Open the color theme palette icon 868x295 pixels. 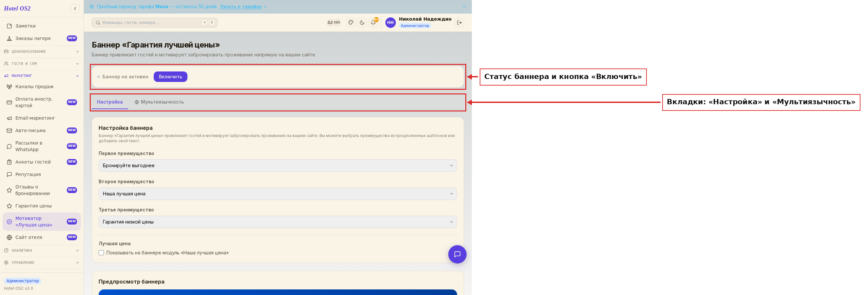[x=351, y=23]
